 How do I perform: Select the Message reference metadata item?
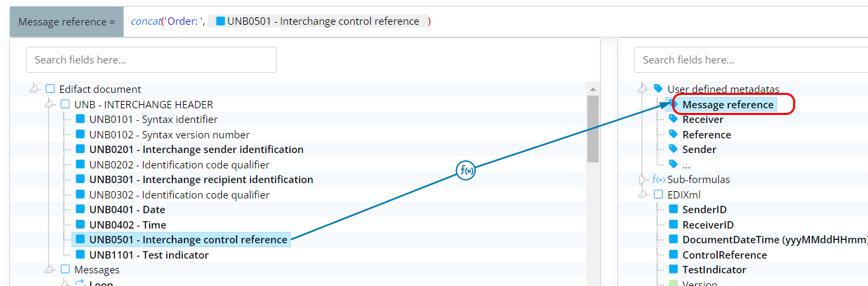pyautogui.click(x=728, y=104)
